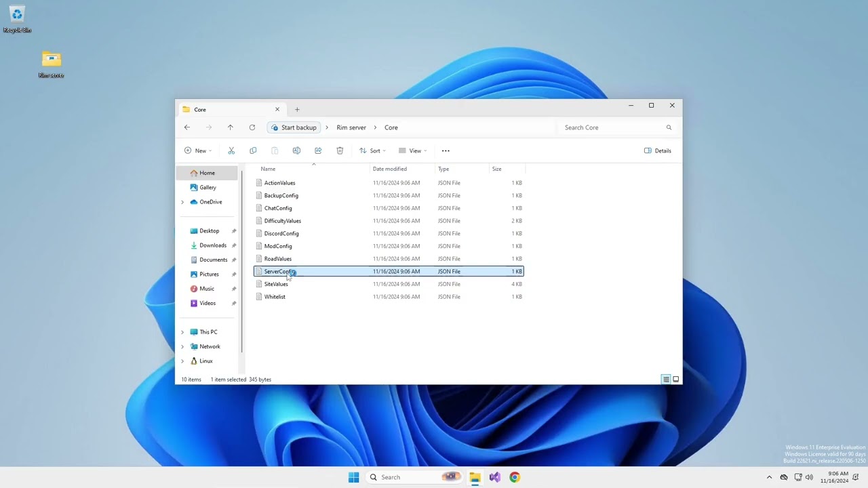Select the ModConfig file
Image resolution: width=868 pixels, height=488 pixels.
[x=389, y=246]
